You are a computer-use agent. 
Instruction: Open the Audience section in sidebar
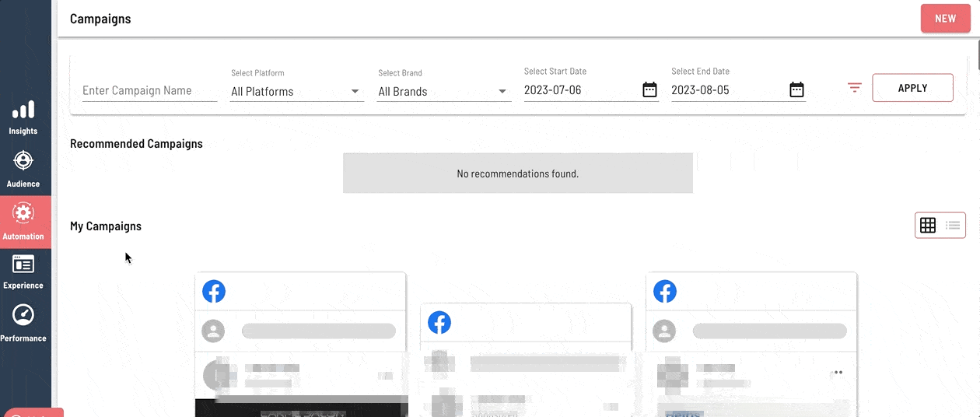23,169
